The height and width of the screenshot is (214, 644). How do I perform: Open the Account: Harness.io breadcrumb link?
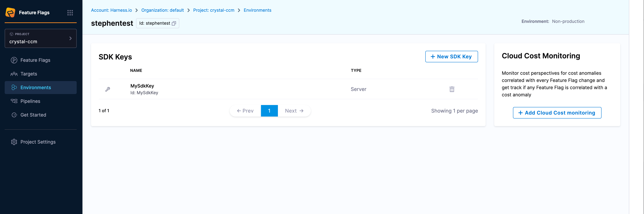pos(111,10)
